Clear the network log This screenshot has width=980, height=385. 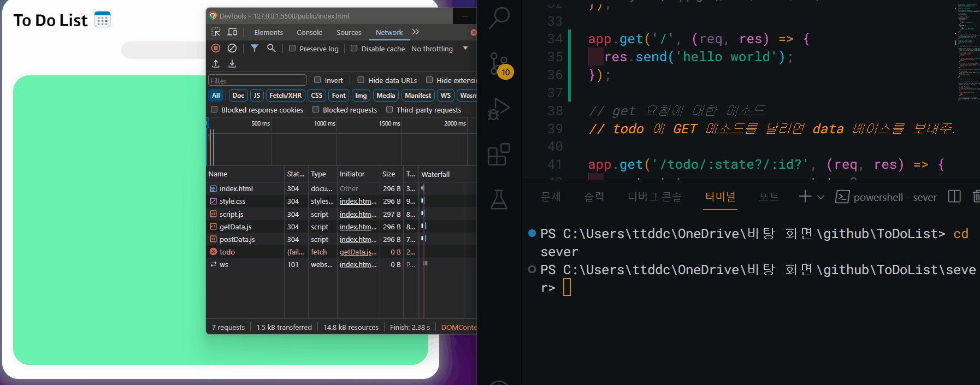[232, 48]
